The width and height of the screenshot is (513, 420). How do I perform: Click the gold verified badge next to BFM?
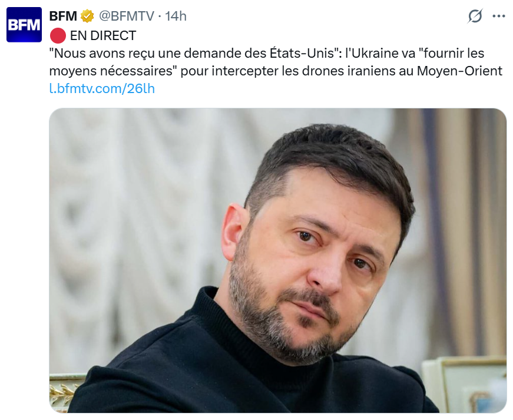(87, 16)
